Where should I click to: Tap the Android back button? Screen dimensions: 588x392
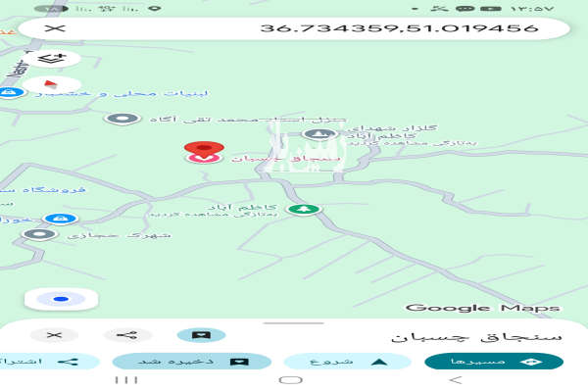pyautogui.click(x=456, y=380)
